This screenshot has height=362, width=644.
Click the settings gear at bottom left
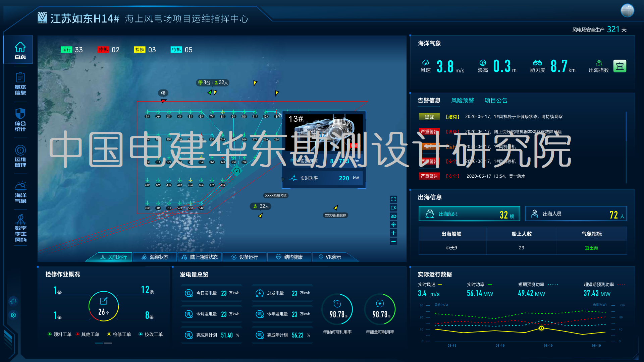click(13, 315)
